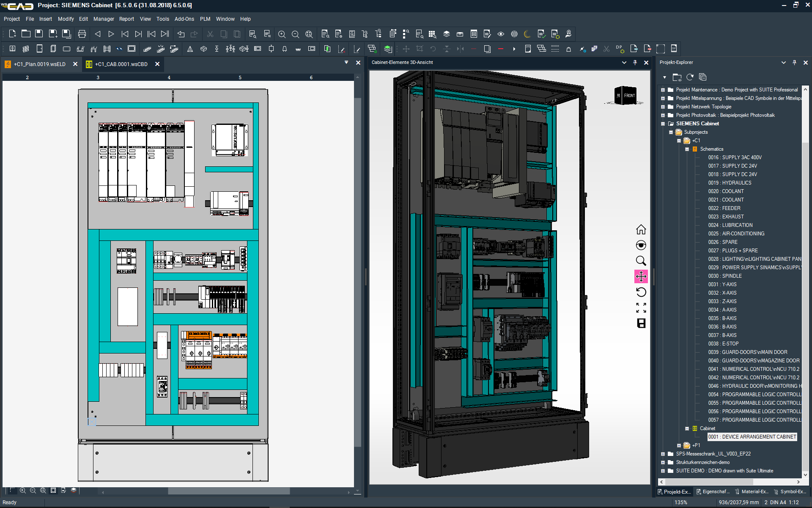The height and width of the screenshot is (508, 812).
Task: Open the 3D-Ansicht panel dropdown chevron
Action: [x=624, y=62]
